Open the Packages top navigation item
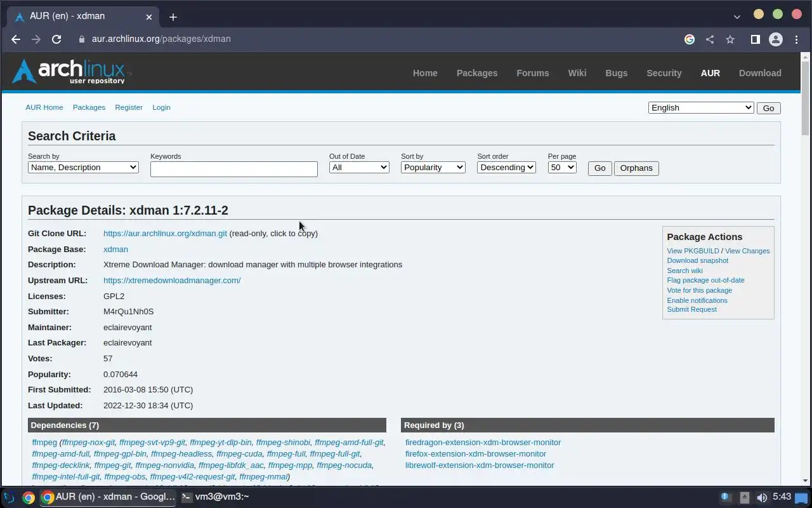812x508 pixels. point(477,73)
